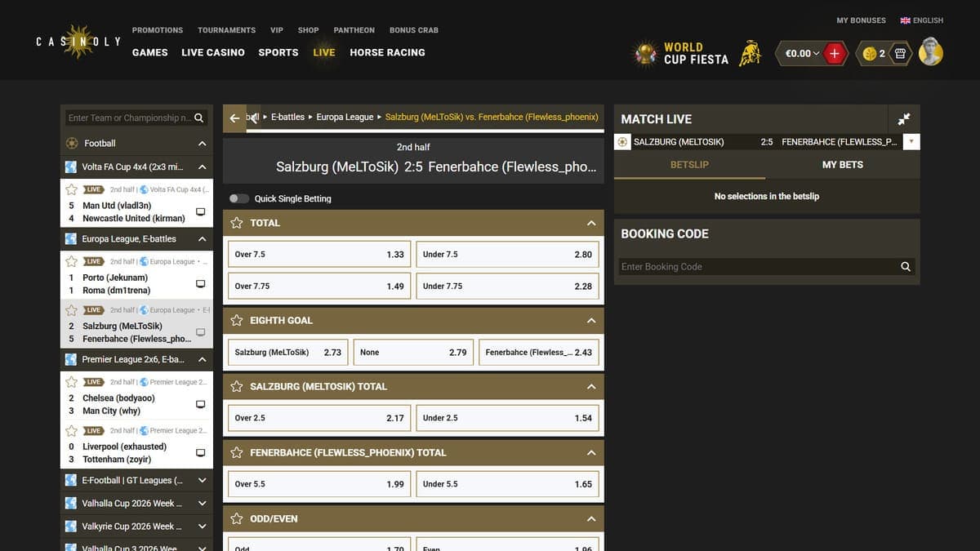Click the red plus deposit icon

835,53
